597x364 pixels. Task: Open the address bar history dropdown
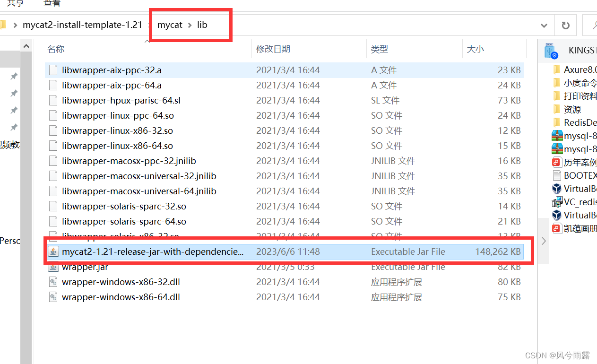coord(544,25)
